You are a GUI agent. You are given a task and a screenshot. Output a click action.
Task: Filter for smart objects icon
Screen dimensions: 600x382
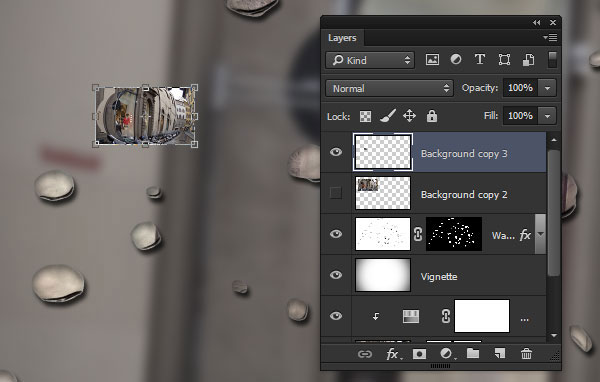pyautogui.click(x=528, y=60)
